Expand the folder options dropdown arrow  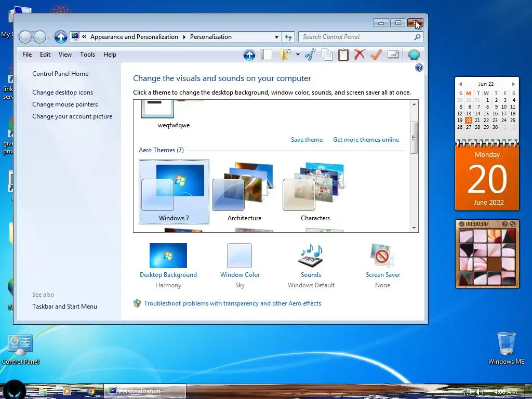[x=298, y=55]
